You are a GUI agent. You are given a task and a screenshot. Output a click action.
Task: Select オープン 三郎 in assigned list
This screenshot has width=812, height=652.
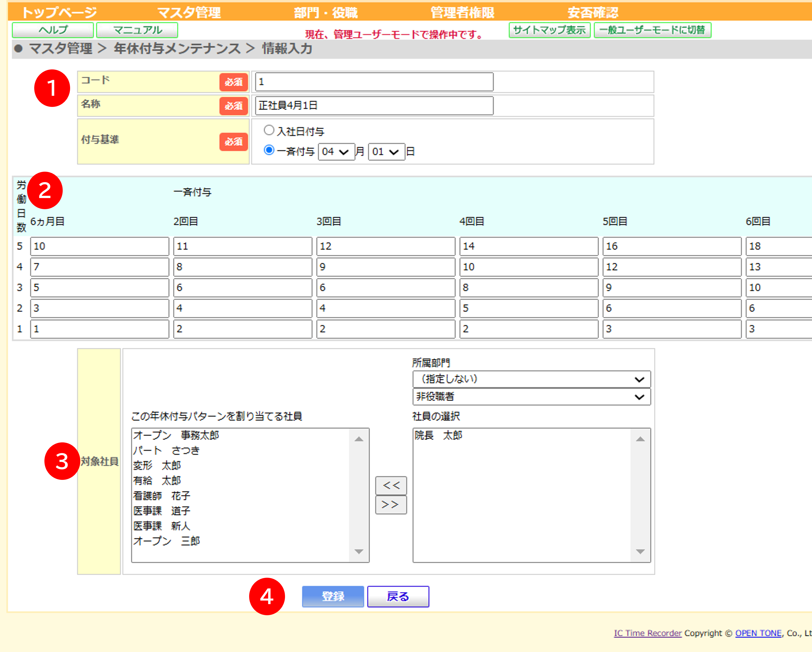coord(166,541)
